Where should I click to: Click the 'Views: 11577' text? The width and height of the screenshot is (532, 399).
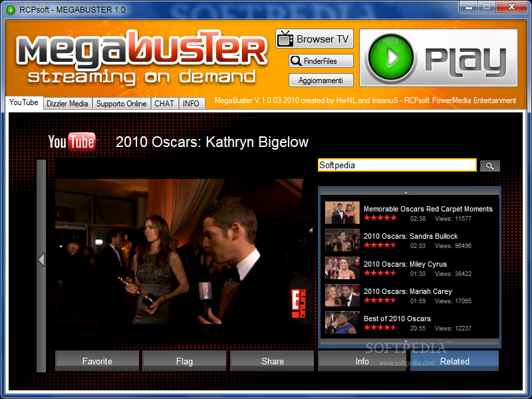tap(453, 219)
